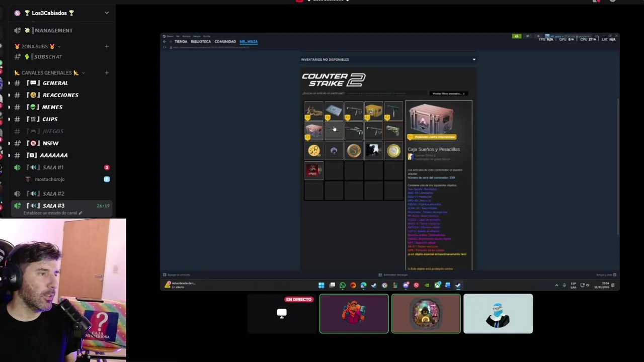Click the Caja Sueños y Pesadillas title
This screenshot has height=362, width=644.
[x=434, y=149]
